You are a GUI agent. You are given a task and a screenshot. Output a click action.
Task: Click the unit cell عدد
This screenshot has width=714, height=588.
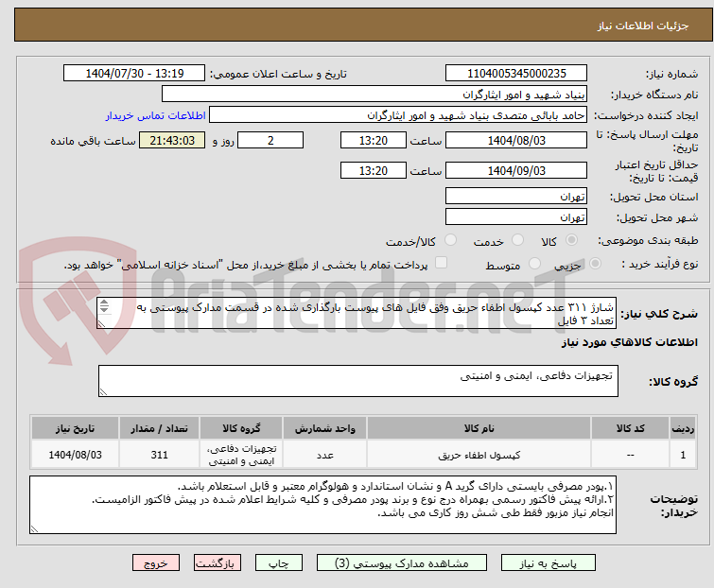324,455
